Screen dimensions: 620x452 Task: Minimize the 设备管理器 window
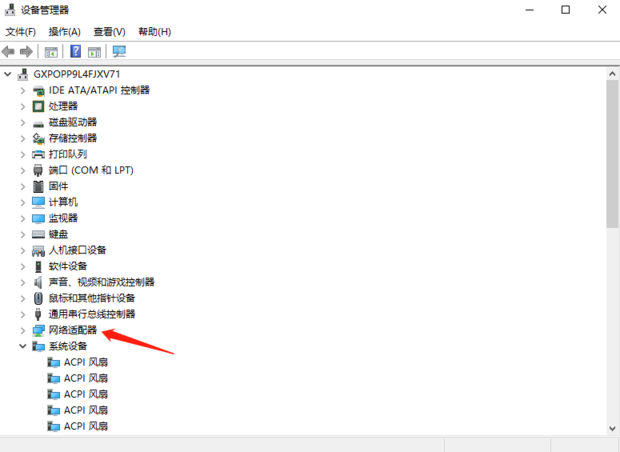529,10
